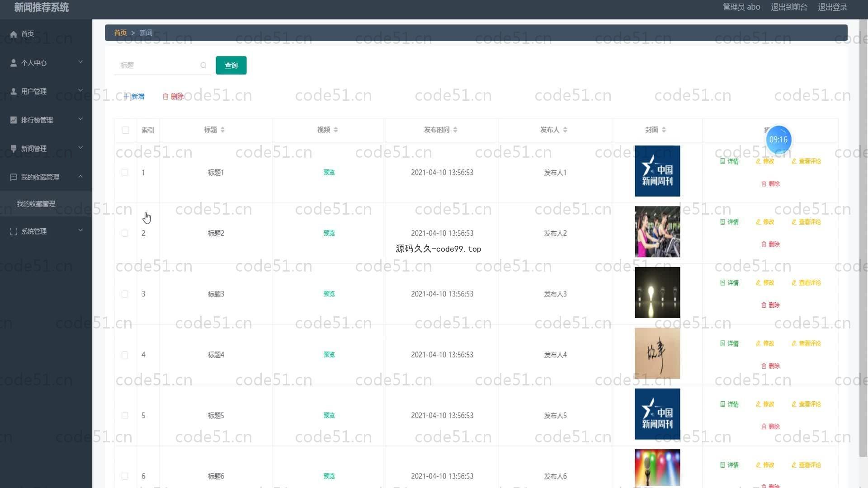Click the blue 09:16 timer bubble
868x488 pixels.
[778, 140]
